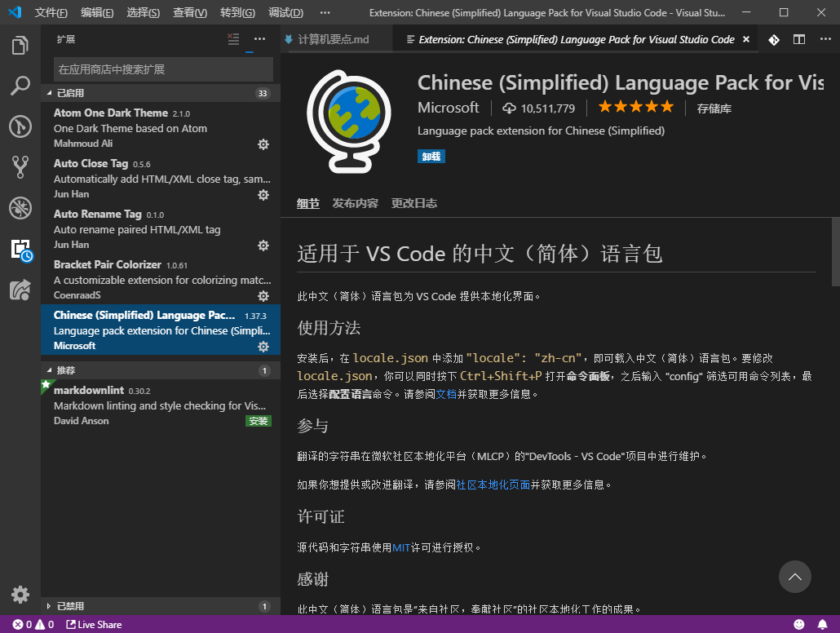Show more menus via title bar ellipsis
Viewport: 840px width, 633px height.
(325, 12)
